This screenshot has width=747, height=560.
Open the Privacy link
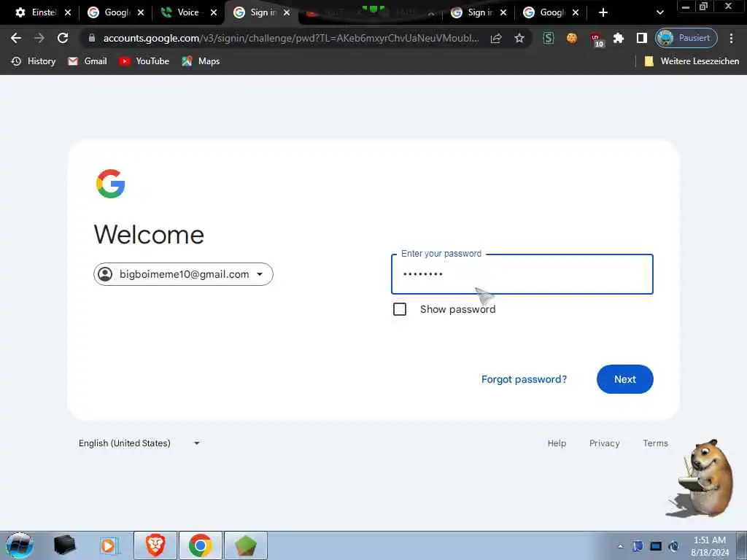605,443
